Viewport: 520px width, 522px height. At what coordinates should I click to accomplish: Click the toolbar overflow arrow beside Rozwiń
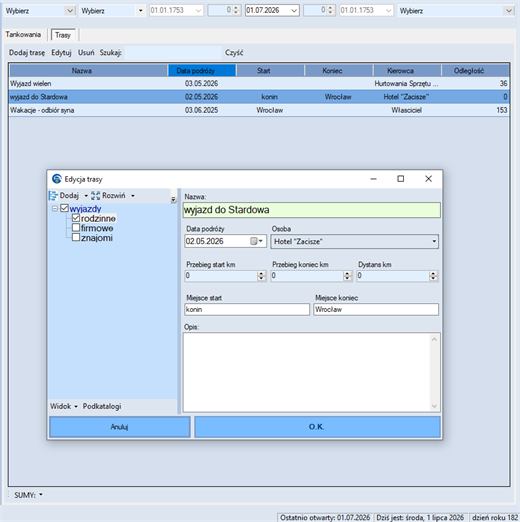point(173,199)
